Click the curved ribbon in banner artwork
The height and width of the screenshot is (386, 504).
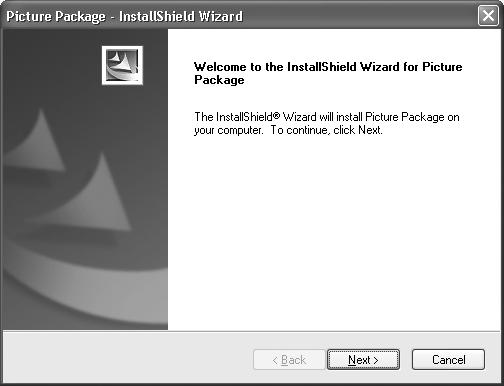pyautogui.click(x=83, y=283)
